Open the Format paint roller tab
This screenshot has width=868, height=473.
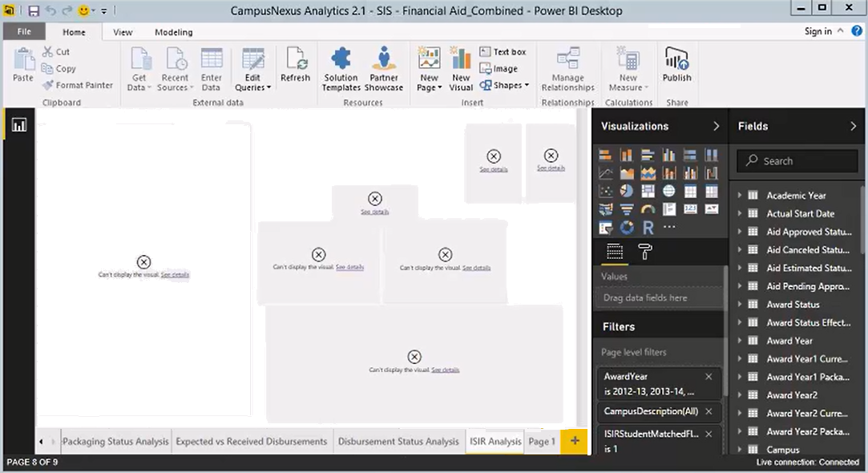click(x=645, y=252)
